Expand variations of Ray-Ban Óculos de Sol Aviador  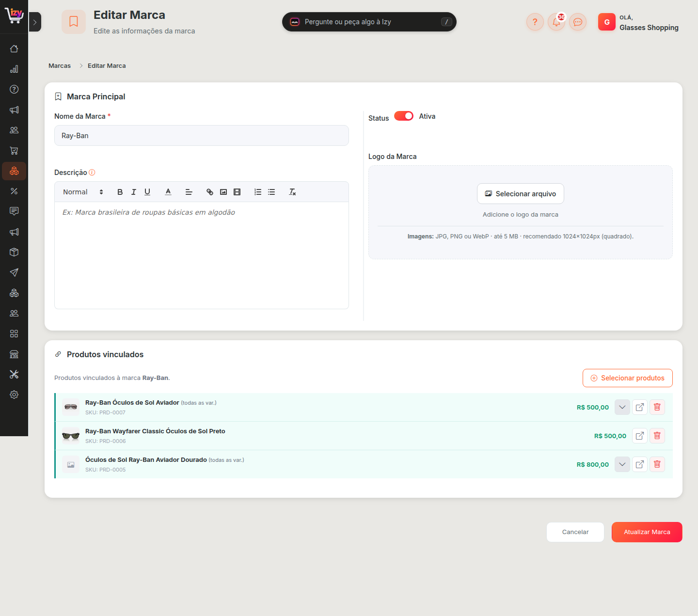point(622,407)
